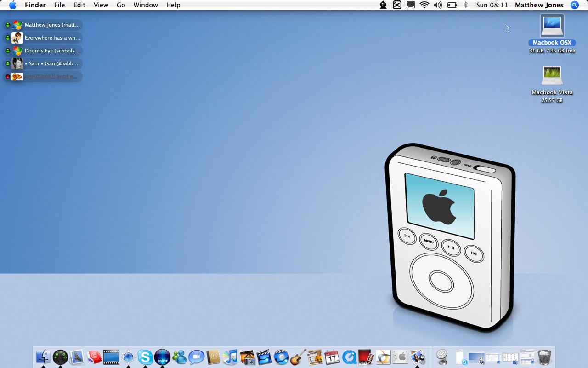Open Skype from the Dock

click(145, 357)
